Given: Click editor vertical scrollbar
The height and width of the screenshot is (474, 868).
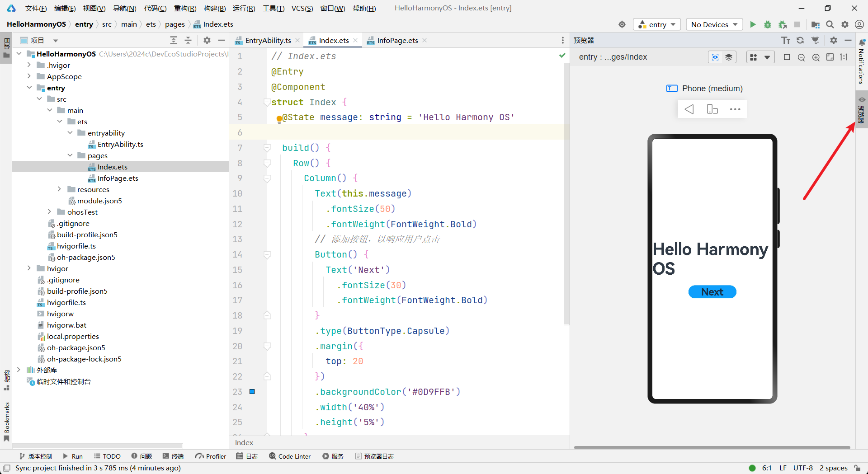Looking at the screenshot, I should [x=566, y=194].
